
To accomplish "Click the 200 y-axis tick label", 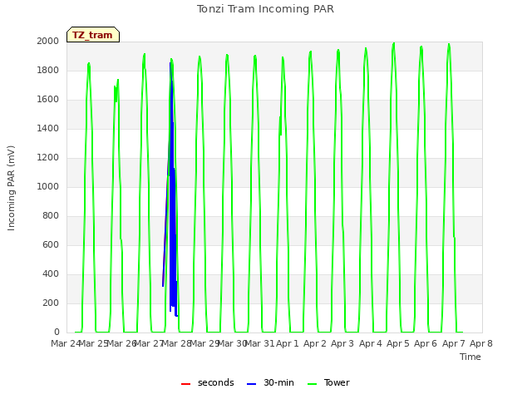I will (x=51, y=303).
